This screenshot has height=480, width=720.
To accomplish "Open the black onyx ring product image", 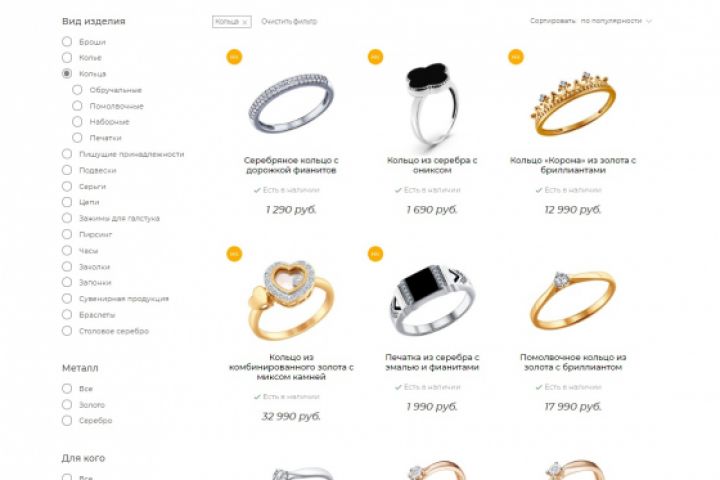I will (x=432, y=105).
